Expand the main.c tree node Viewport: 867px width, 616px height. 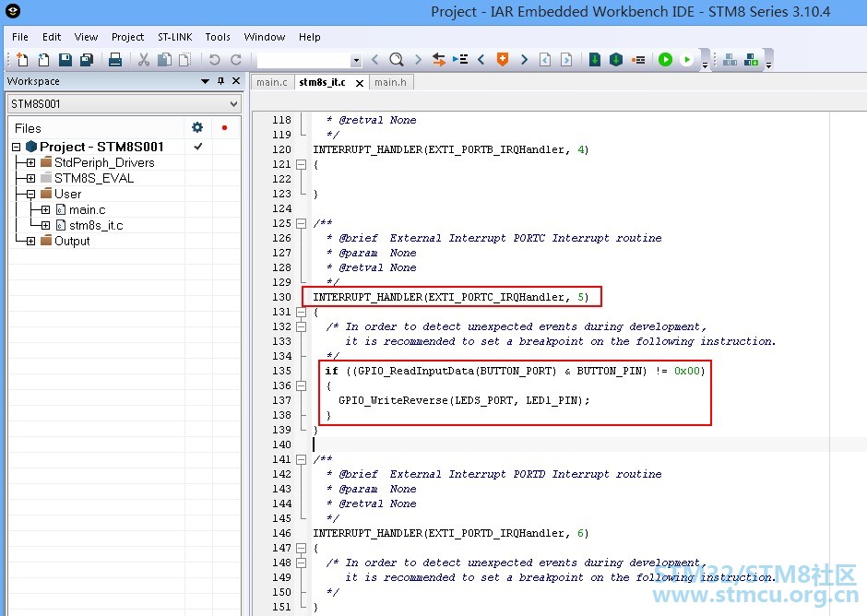[46, 209]
